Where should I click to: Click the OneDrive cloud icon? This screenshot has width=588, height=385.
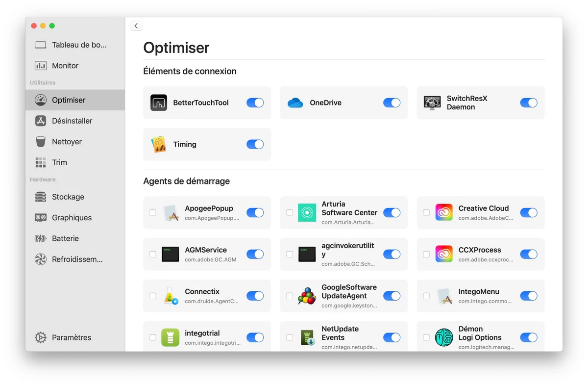coord(295,103)
